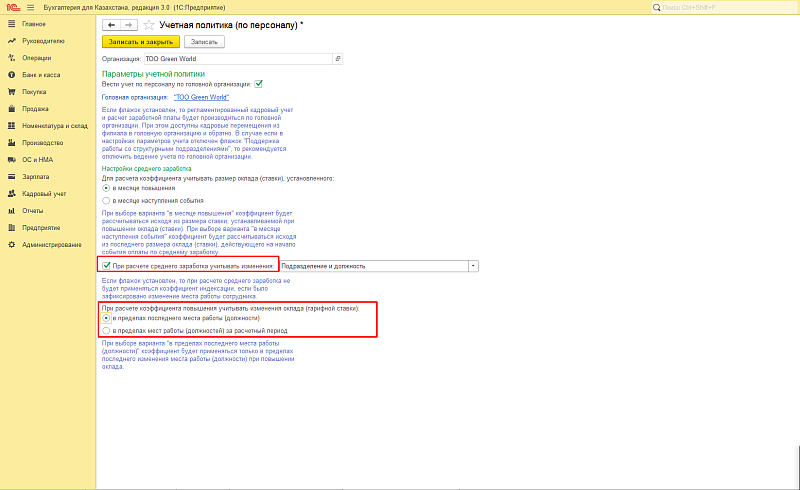Open the Зарплата menu section
The height and width of the screenshot is (490, 800).
coord(36,176)
